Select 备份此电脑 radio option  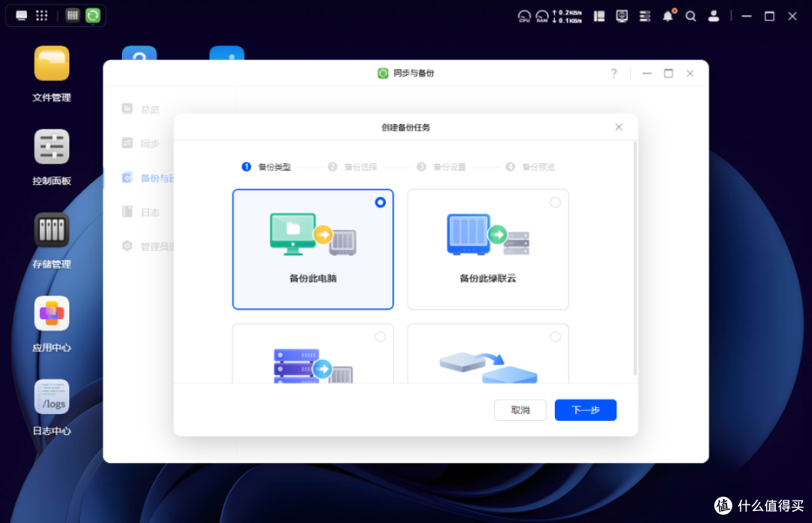pyautogui.click(x=380, y=202)
